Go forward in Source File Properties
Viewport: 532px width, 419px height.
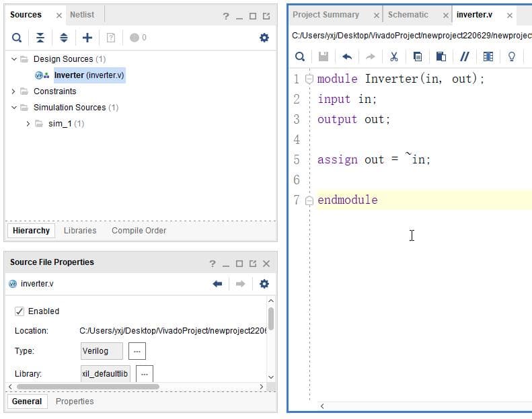point(240,284)
